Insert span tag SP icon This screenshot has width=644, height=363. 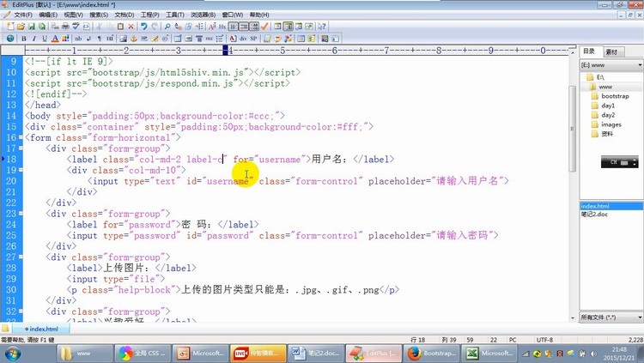point(253,39)
